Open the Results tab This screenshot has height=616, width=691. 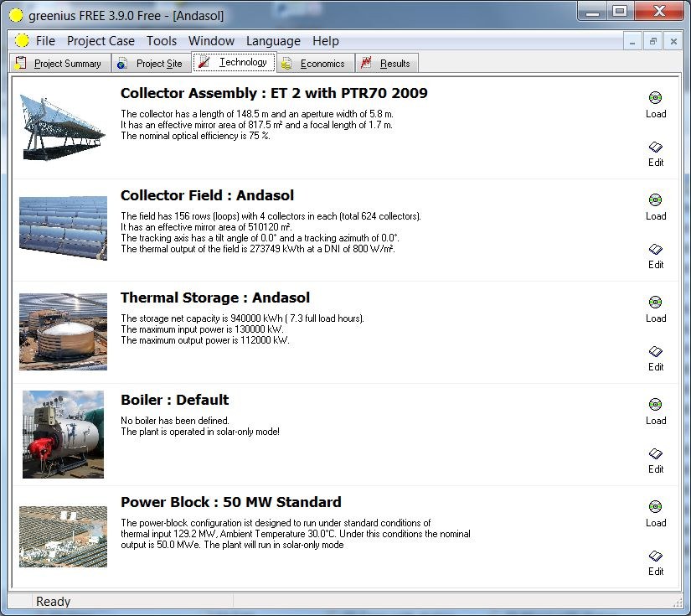pyautogui.click(x=386, y=64)
